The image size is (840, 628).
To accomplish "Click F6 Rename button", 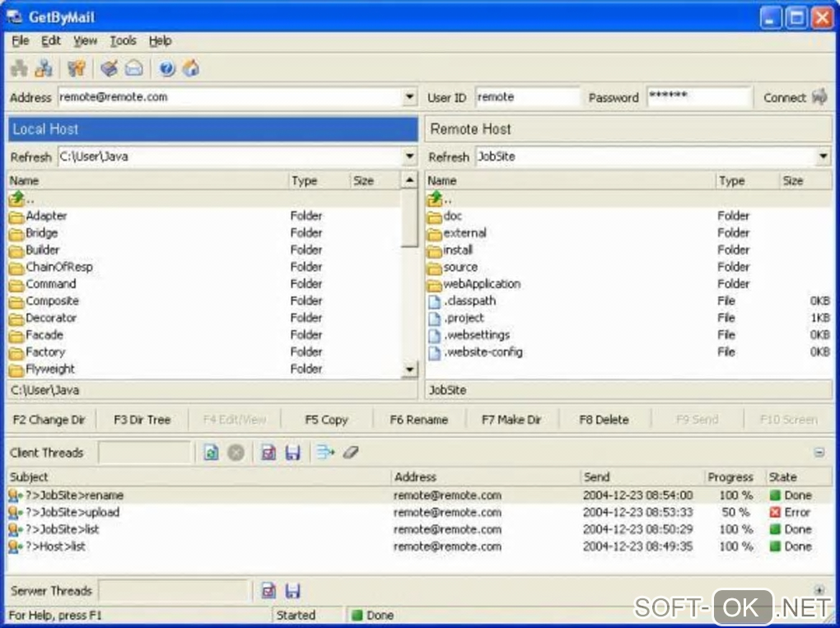I will tap(419, 420).
